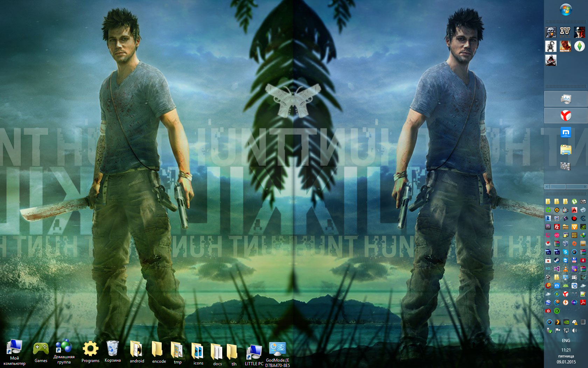This screenshot has height=368, width=588.
Task: Open the brick wall firewall icon
Action: pyautogui.click(x=566, y=166)
